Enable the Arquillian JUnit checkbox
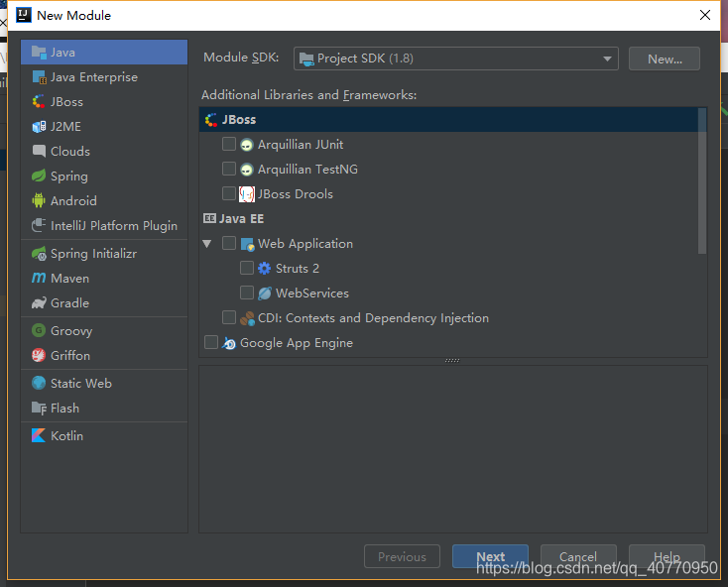 tap(229, 144)
